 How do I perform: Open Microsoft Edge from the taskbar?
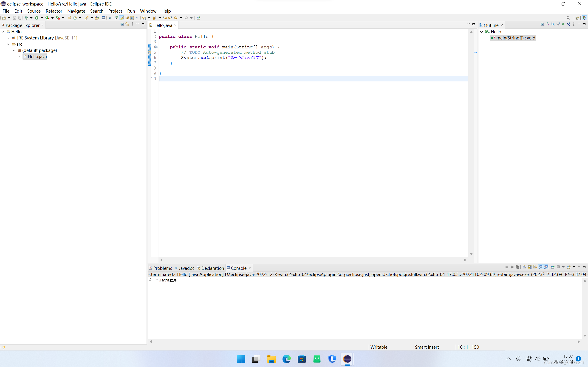[x=286, y=359]
